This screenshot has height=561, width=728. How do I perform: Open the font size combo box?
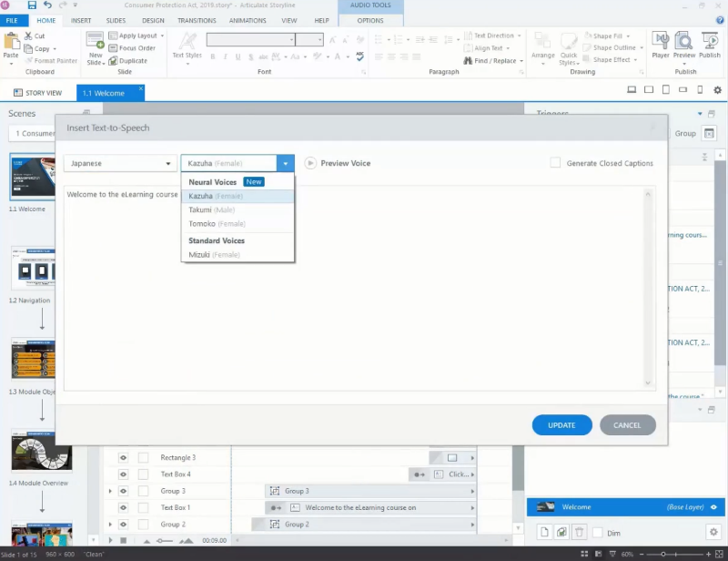[309, 39]
